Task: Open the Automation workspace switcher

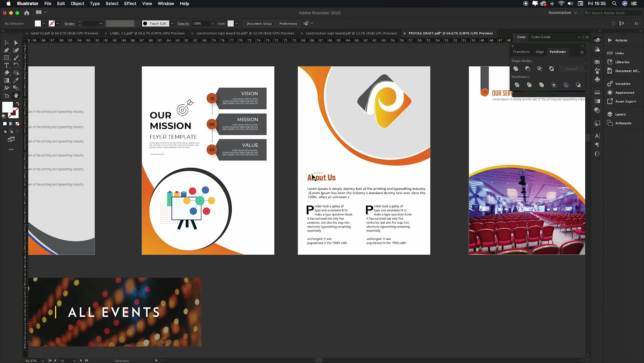Action: click(563, 13)
